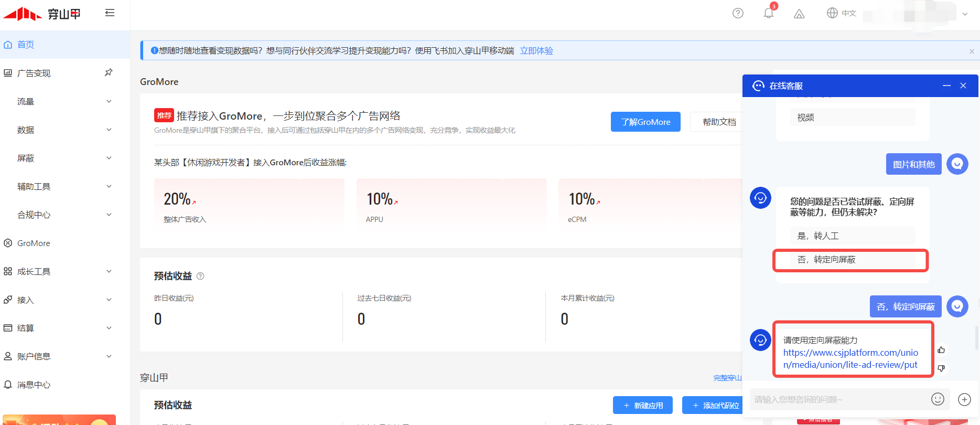The image size is (980, 425).
Task: Open the account dropdown arrow in the top right
Action: point(965,14)
